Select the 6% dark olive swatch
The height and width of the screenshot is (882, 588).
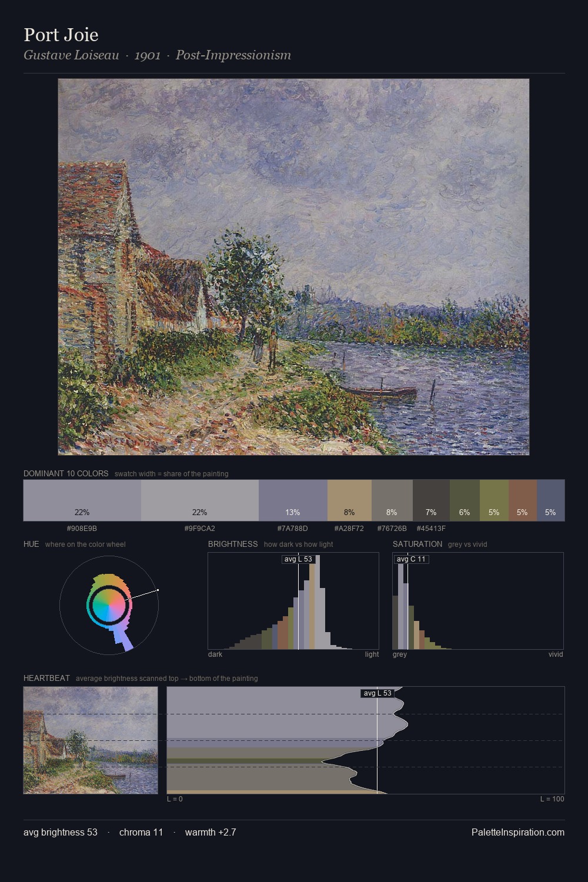[x=465, y=500]
